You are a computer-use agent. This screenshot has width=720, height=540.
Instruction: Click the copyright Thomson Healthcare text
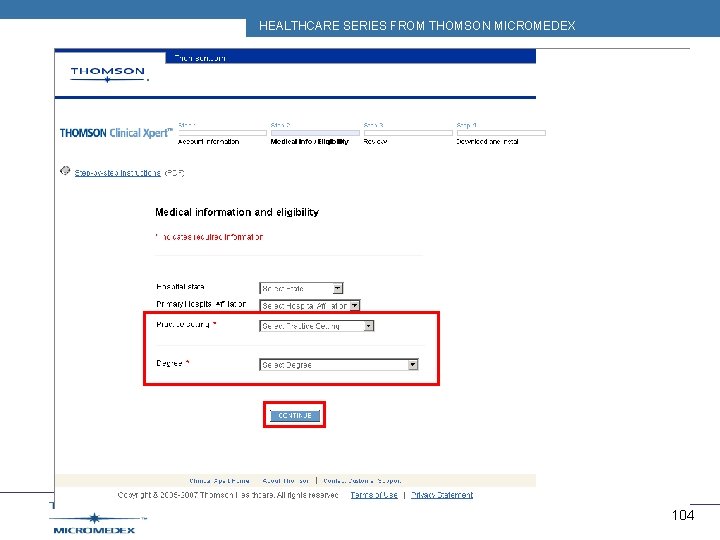[228, 495]
